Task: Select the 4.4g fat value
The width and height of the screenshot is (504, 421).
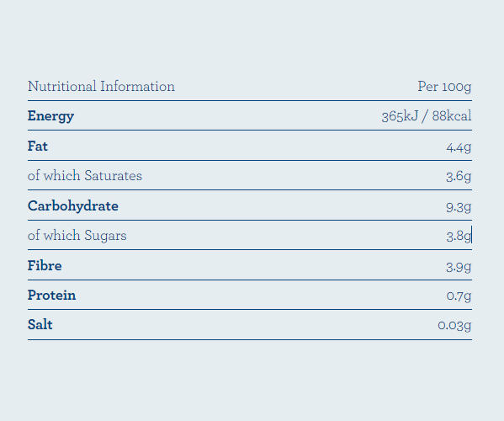Action: click(x=459, y=147)
